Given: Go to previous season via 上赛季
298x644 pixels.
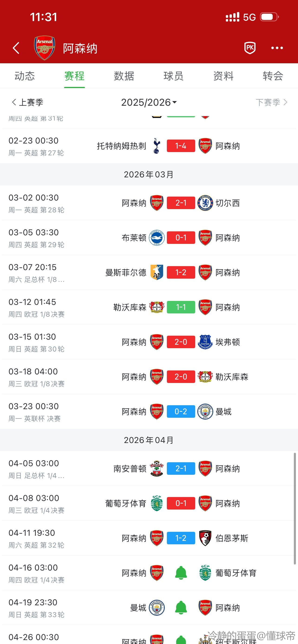Looking at the screenshot, I should tap(28, 102).
